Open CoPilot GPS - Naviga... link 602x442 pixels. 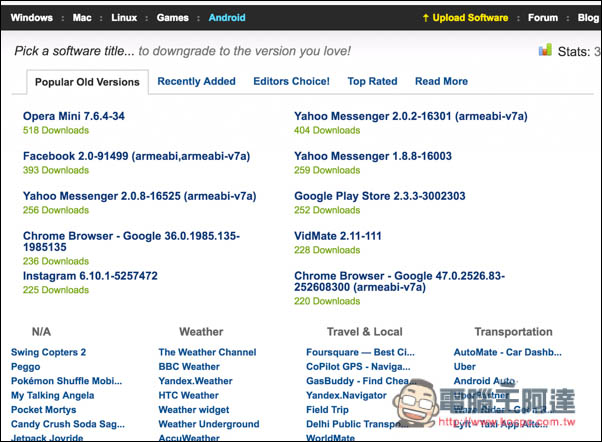click(358, 367)
